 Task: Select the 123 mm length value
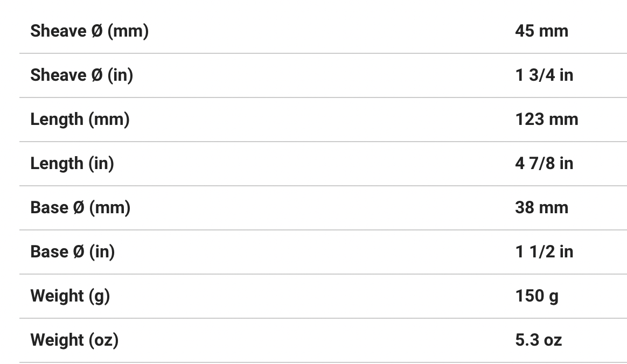tap(546, 120)
